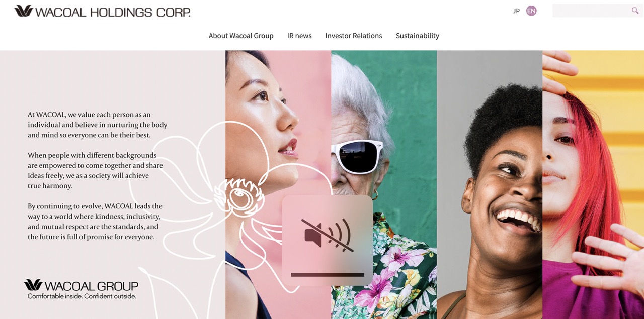The image size is (644, 319).
Task: Click inside the header search field
Action: [591, 11]
